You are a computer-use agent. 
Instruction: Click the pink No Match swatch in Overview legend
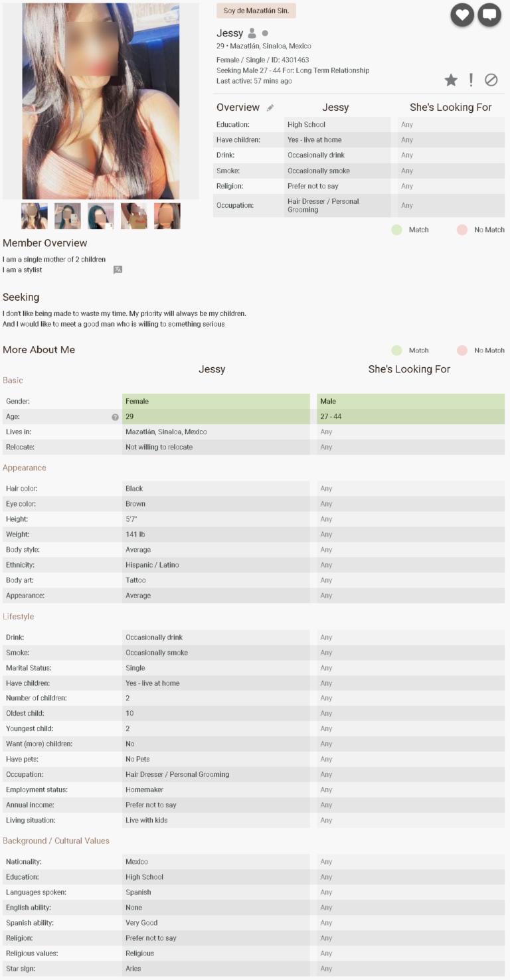click(x=462, y=230)
